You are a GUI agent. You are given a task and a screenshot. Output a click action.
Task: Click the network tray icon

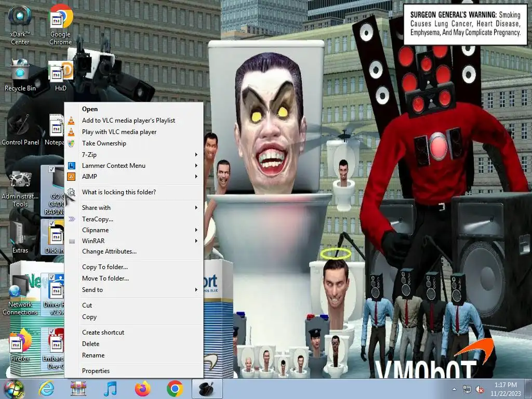pyautogui.click(x=467, y=390)
